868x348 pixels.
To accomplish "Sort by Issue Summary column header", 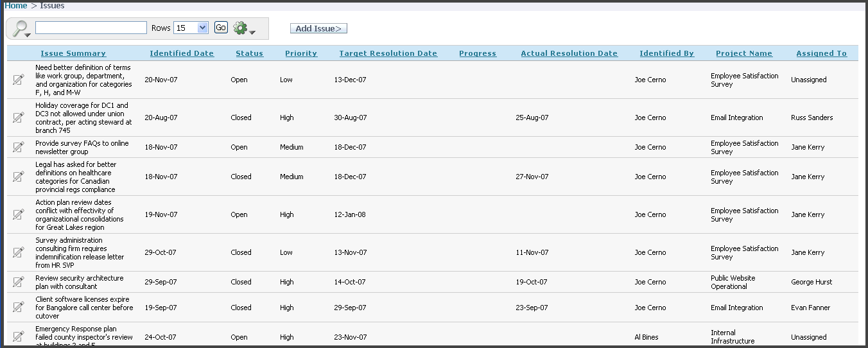I will [x=73, y=53].
